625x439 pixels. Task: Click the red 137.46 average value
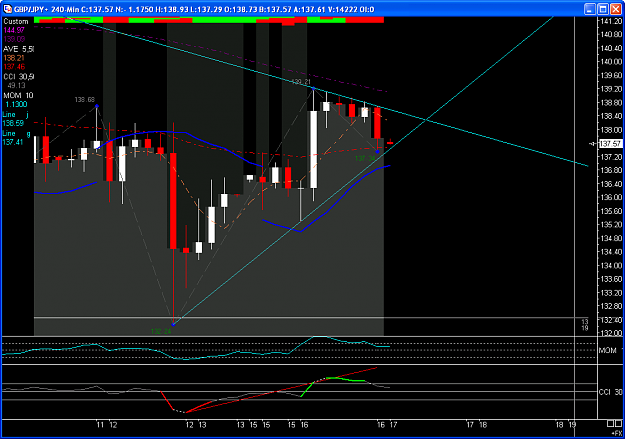coord(14,67)
